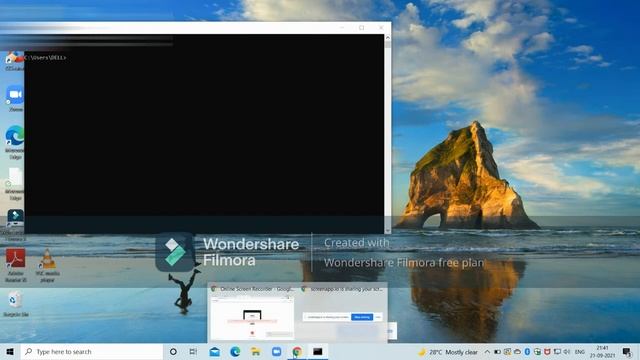Select the CCleaner desktop icon

pyautogui.click(x=14, y=61)
